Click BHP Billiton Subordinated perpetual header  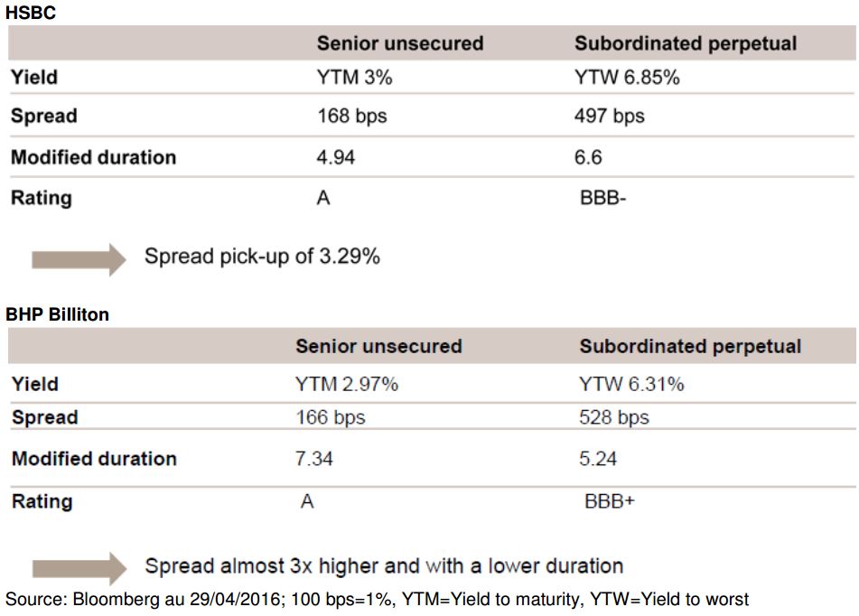pyautogui.click(x=690, y=346)
